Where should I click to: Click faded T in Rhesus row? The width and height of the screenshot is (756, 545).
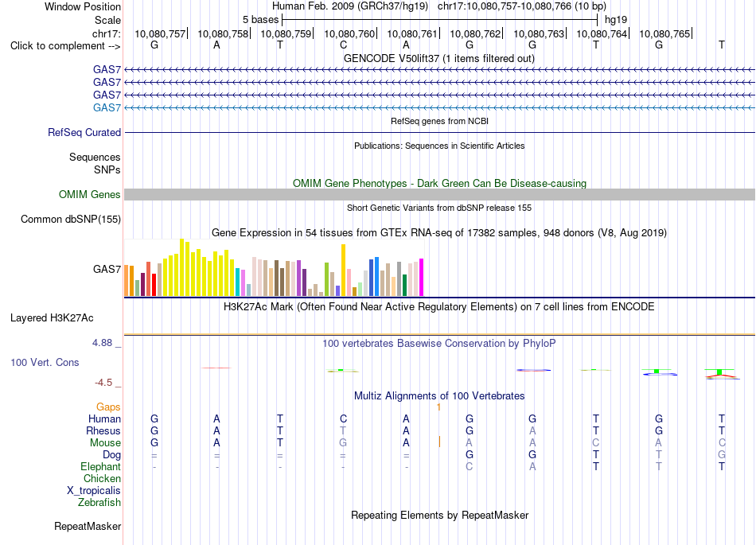[343, 430]
